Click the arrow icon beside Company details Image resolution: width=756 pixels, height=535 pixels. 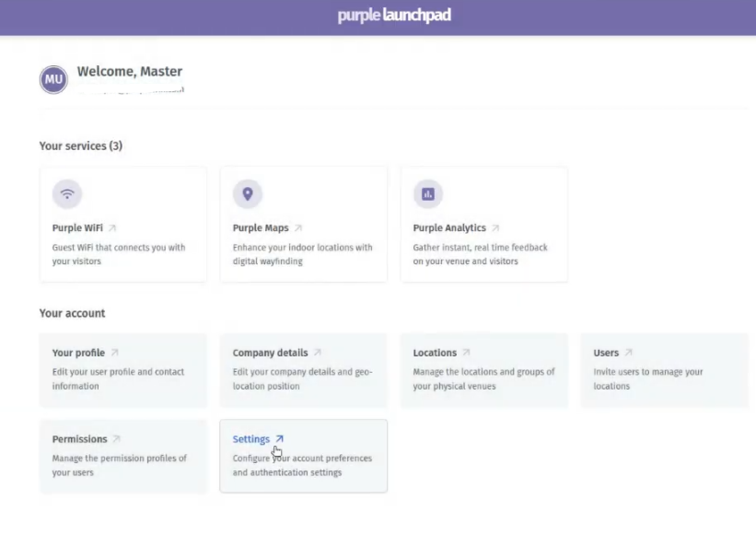click(318, 353)
